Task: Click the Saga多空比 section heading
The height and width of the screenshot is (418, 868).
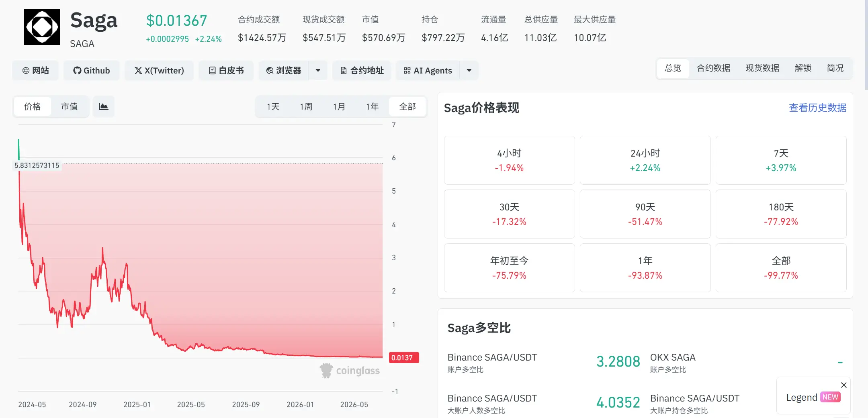Action: 479,328
